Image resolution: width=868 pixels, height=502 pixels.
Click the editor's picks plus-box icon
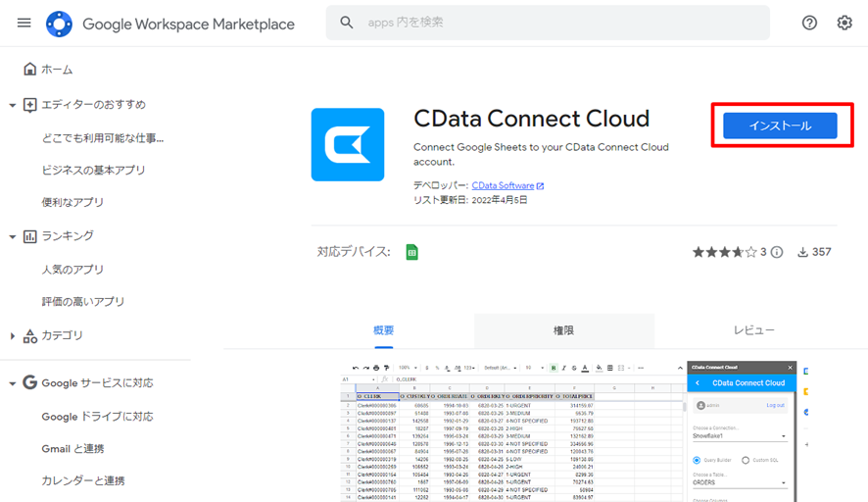[x=30, y=105]
